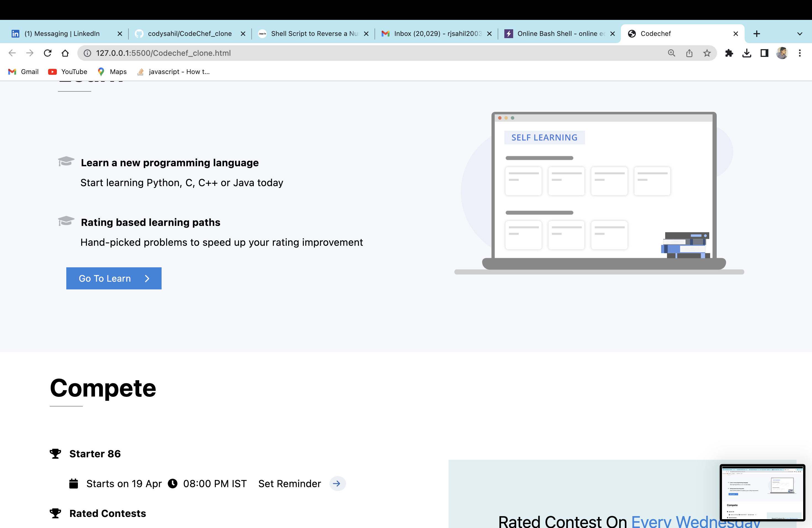Click the share page icon
The width and height of the screenshot is (812, 528).
tap(690, 53)
